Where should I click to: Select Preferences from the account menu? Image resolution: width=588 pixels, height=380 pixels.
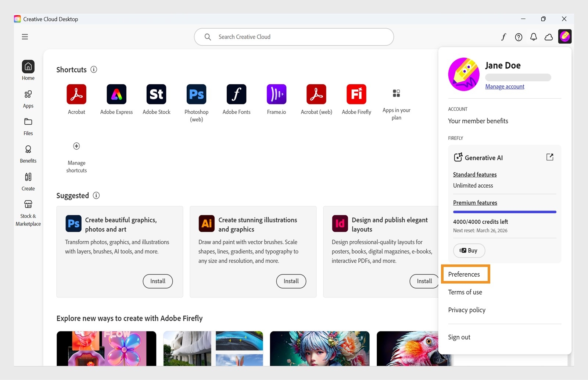(x=464, y=274)
